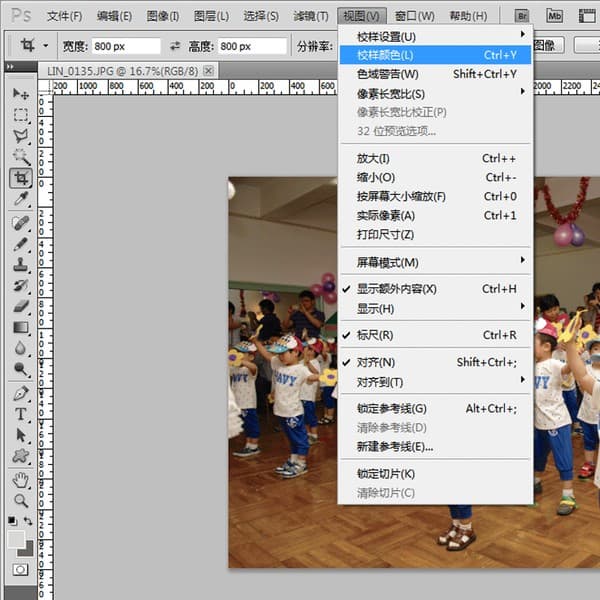Open the 图层(L) menu

point(211,16)
